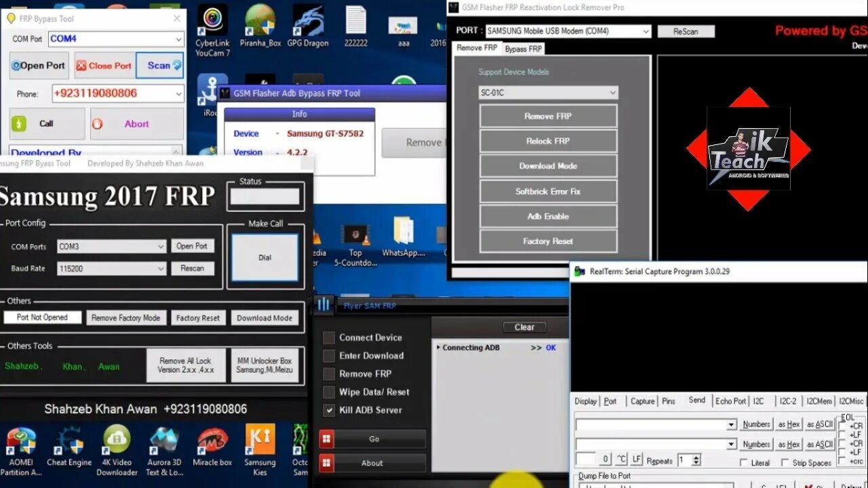Uncheck the Kill ADB Server checkbox
The width and height of the screenshot is (868, 488).
329,410
